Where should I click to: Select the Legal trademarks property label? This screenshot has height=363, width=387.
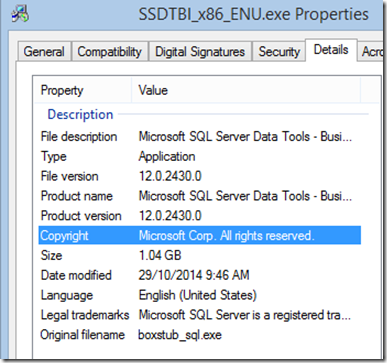pos(85,315)
